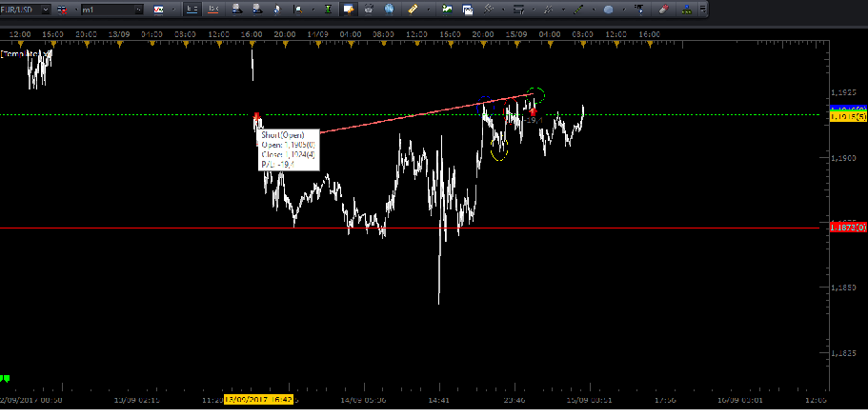The image size is (868, 417).
Task: Select the yellow ruler measure tool
Action: (x=412, y=9)
